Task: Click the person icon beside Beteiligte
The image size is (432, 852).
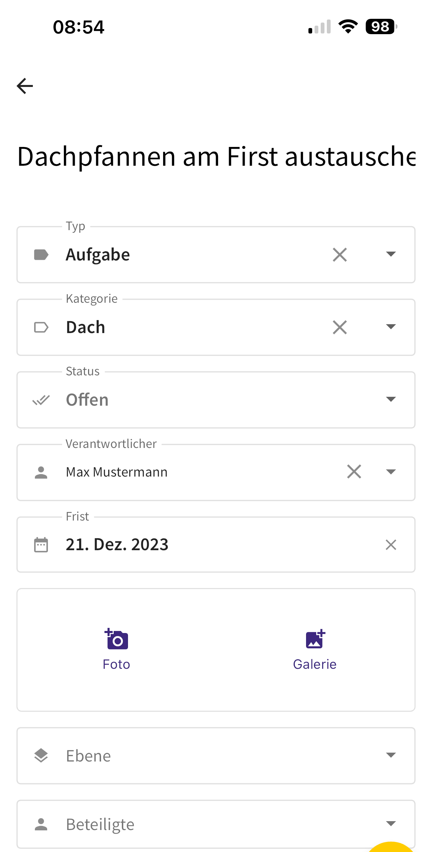Action: coord(41,824)
